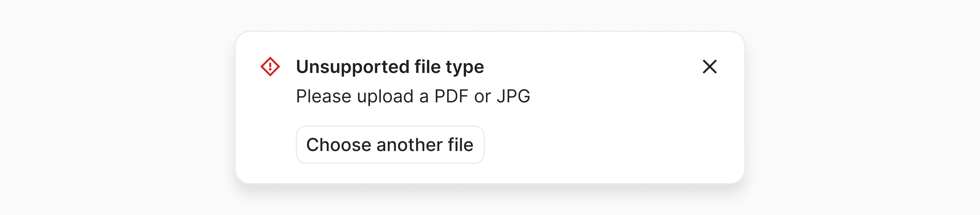980x215 pixels.
Task: Click the outlined Choose another file action
Action: (x=390, y=145)
